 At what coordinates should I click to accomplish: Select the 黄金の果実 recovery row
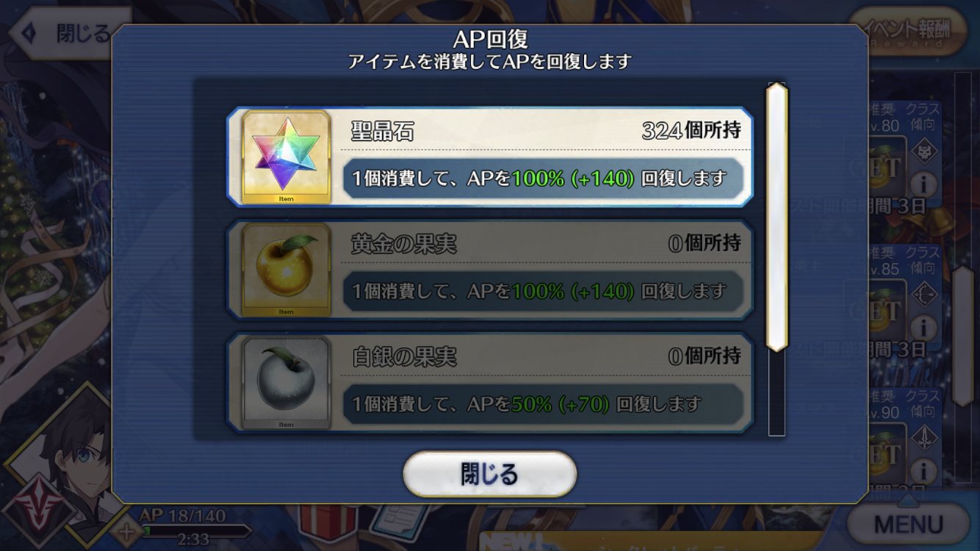click(x=489, y=270)
